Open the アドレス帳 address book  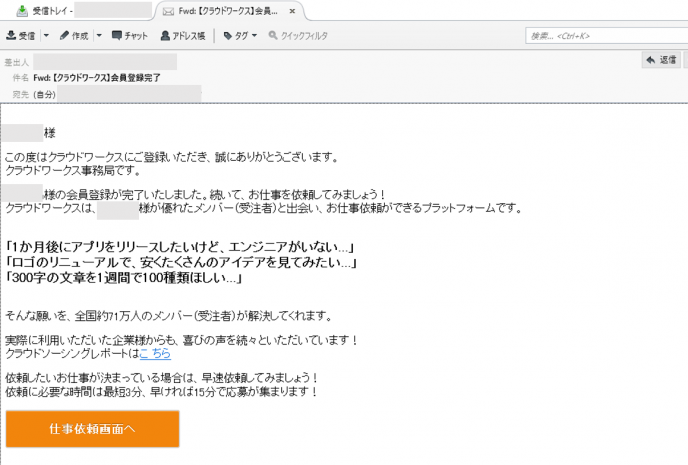point(183,36)
